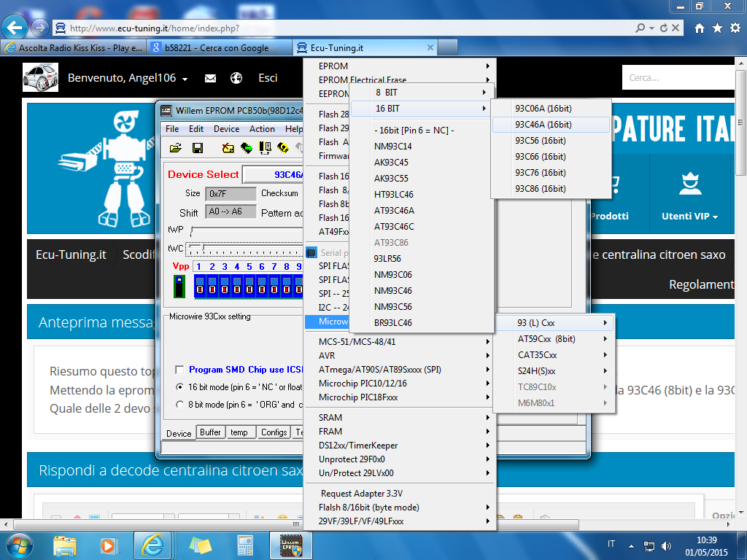
Task: Click the Serial chip icon in device menu
Action: 311,252
